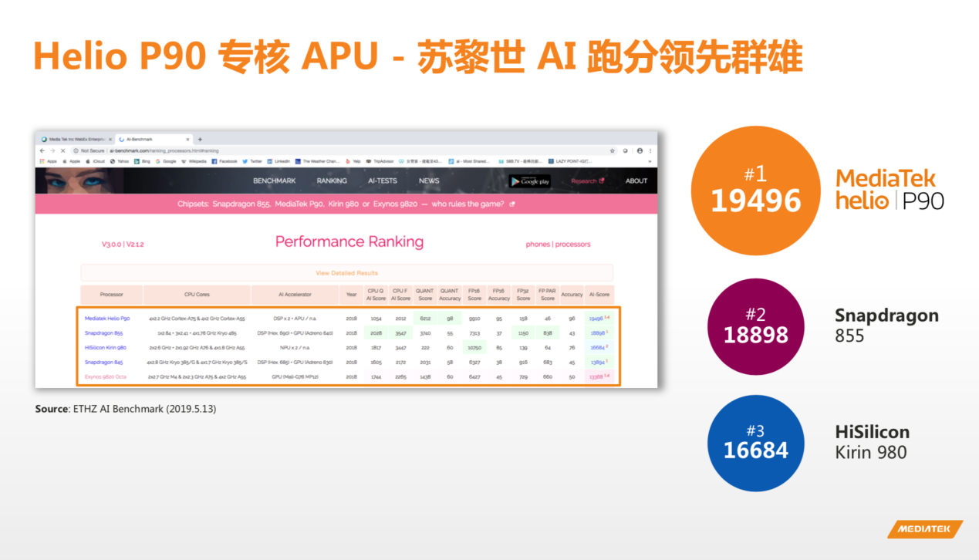
Task: Open the Bing bookmark
Action: 142,161
